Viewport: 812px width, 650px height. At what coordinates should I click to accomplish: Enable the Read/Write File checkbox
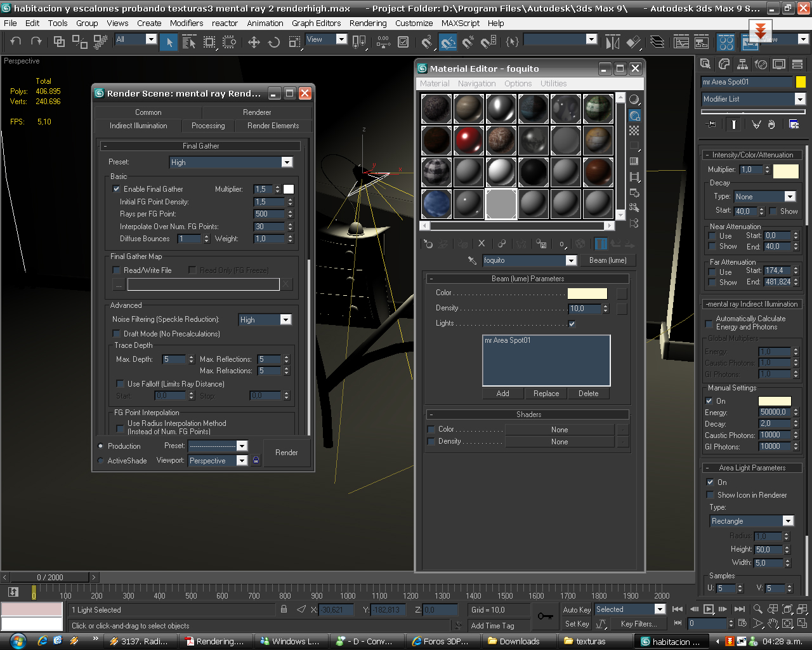pos(116,270)
